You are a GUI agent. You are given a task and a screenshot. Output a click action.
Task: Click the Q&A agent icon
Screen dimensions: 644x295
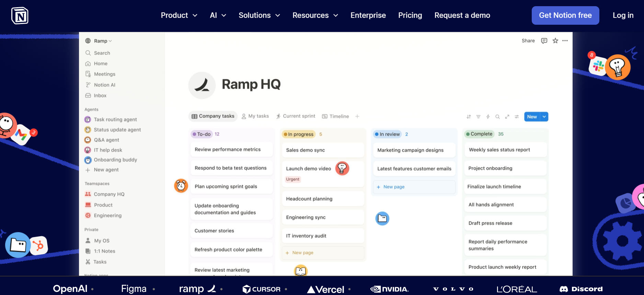click(x=88, y=140)
